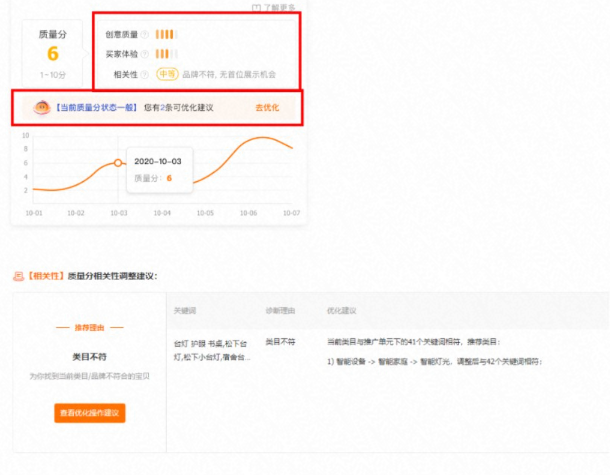Viewport: 610px width, 475px height.
Task: Click the 推荐理由 heading
Action: coord(89,328)
